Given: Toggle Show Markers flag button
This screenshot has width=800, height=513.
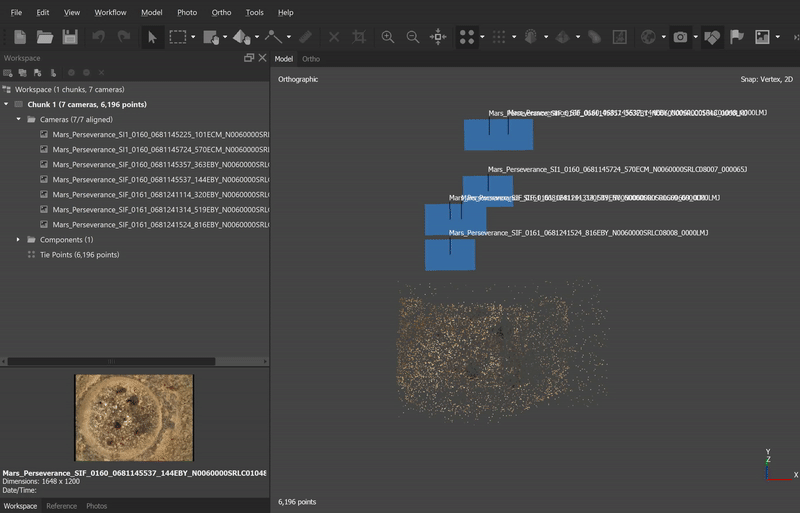Looking at the screenshot, I should (737, 37).
